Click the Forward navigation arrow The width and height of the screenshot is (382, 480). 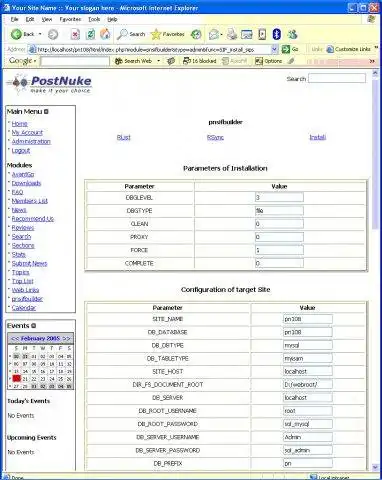point(53,34)
